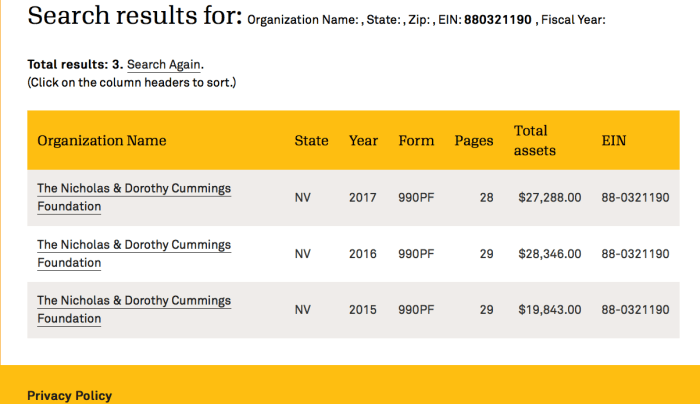700x404 pixels.
Task: Click the NV state cell in 2015 row
Action: [303, 310]
